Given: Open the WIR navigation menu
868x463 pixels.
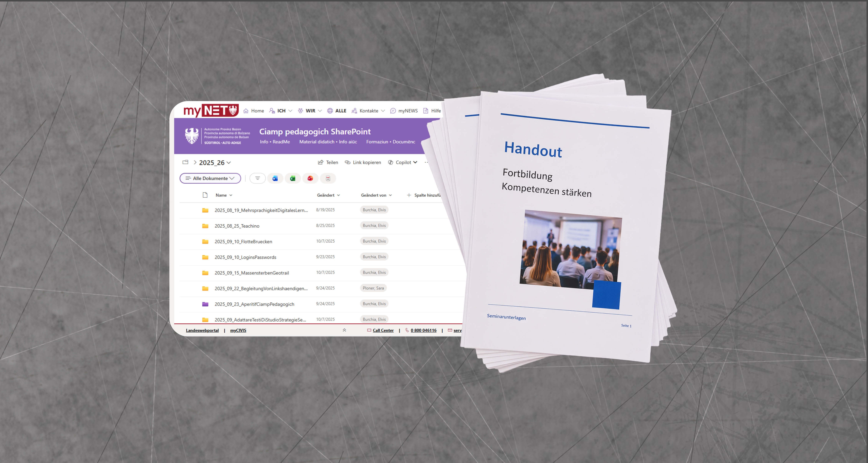Looking at the screenshot, I should coord(310,111).
